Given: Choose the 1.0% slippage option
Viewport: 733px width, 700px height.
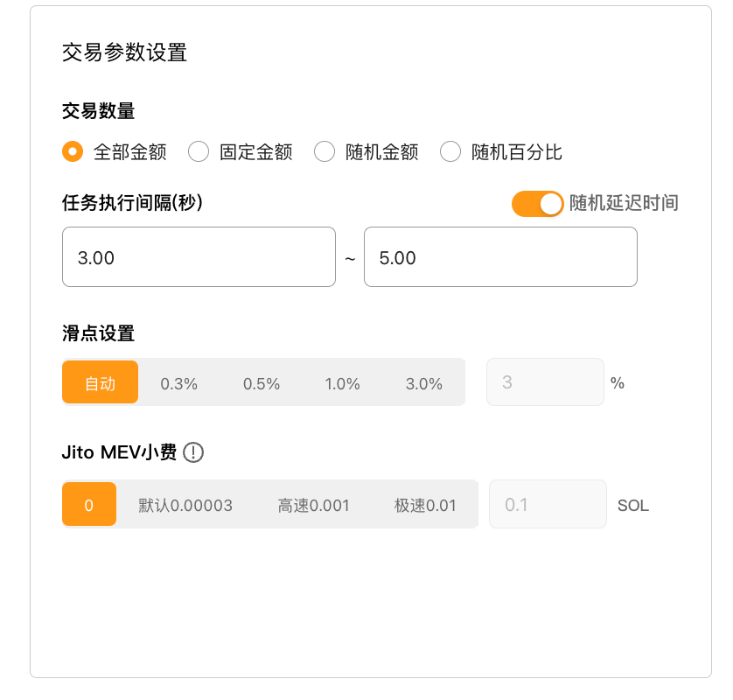Looking at the screenshot, I should [343, 383].
